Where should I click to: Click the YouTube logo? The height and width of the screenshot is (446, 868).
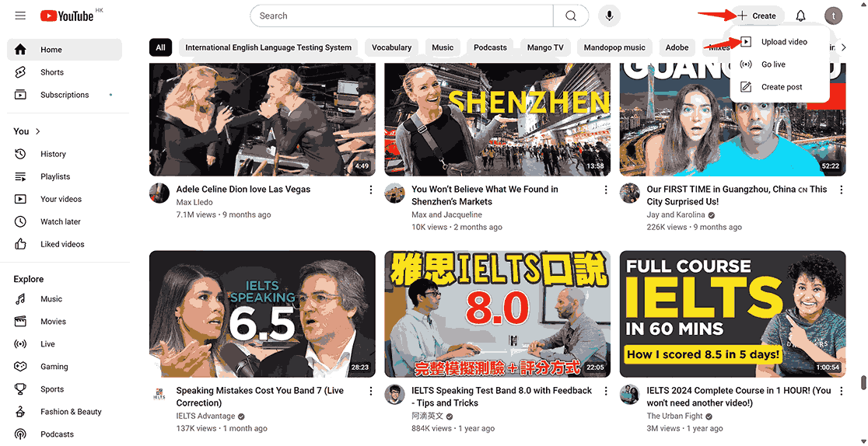(x=68, y=16)
